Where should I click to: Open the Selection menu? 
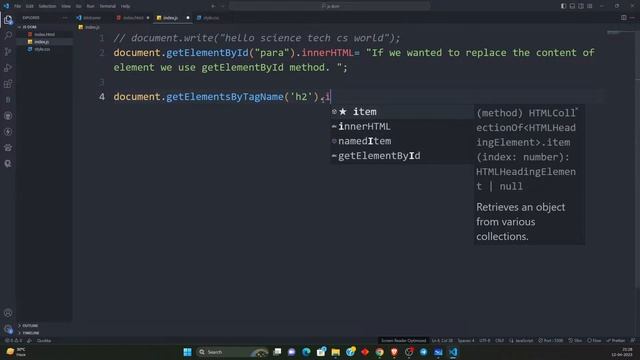[x=47, y=6]
